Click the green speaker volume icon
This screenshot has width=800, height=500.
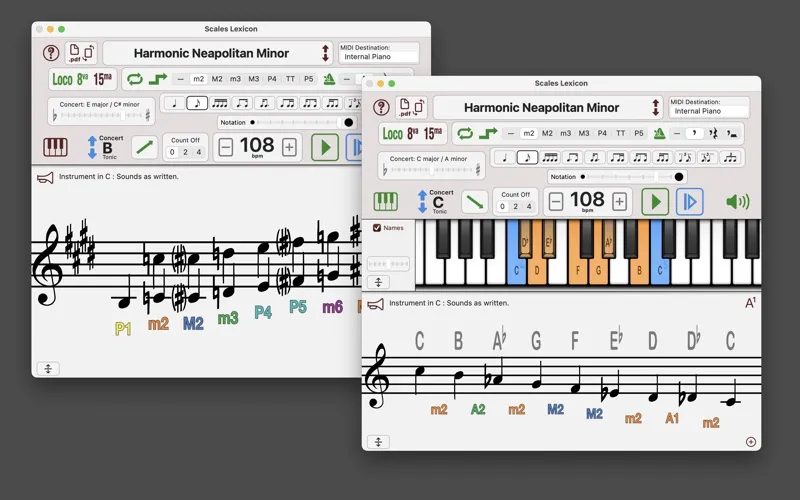737,202
